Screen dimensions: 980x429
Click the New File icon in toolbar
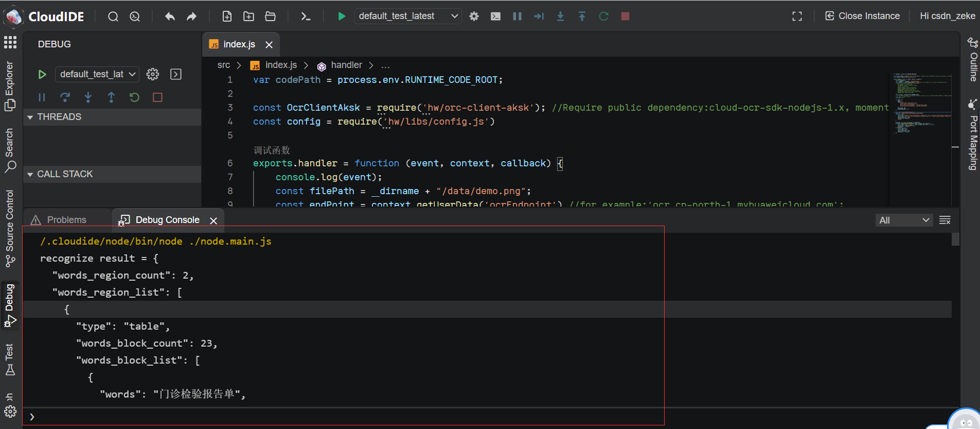tap(227, 16)
